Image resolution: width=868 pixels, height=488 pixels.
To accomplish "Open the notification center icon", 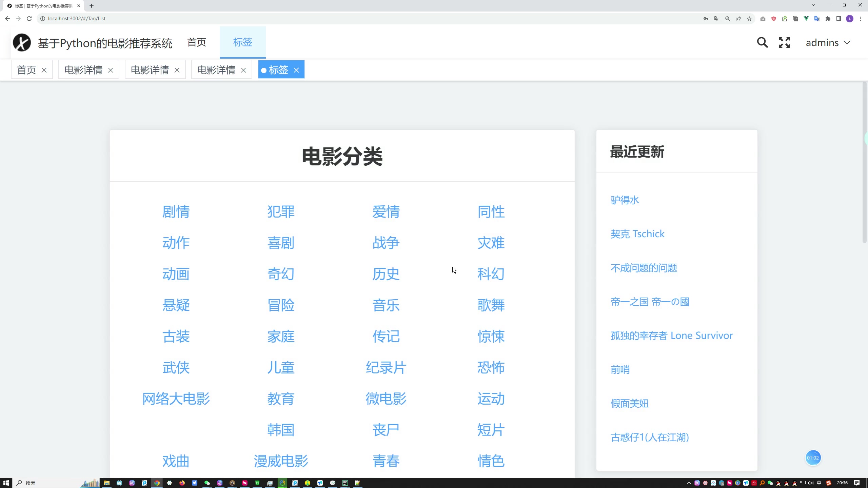I will (x=857, y=483).
